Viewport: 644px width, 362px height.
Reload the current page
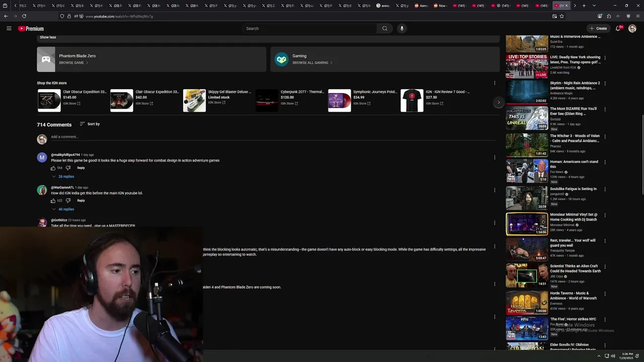click(x=24, y=16)
